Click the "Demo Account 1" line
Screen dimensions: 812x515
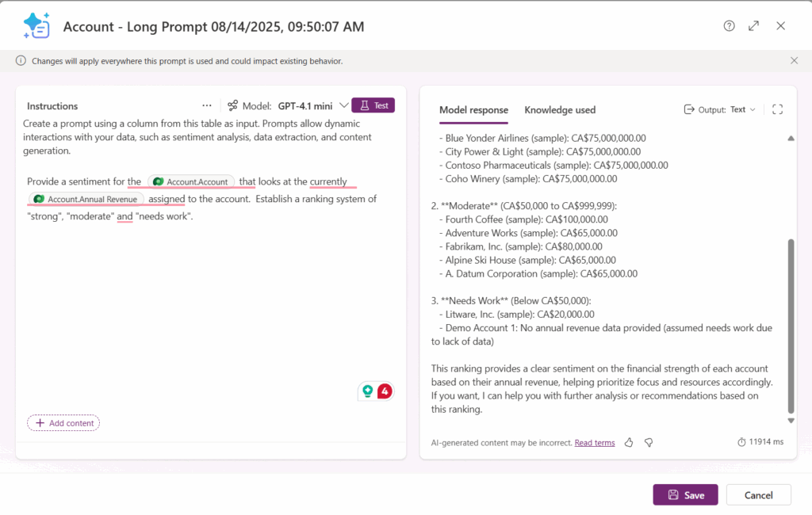pyautogui.click(x=601, y=334)
